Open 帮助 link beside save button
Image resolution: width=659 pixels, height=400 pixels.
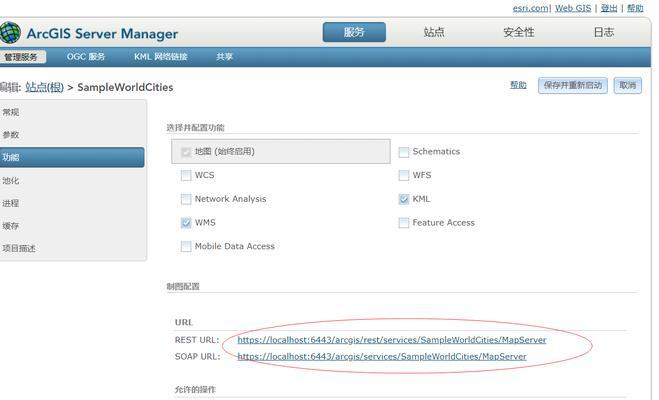[x=518, y=85]
